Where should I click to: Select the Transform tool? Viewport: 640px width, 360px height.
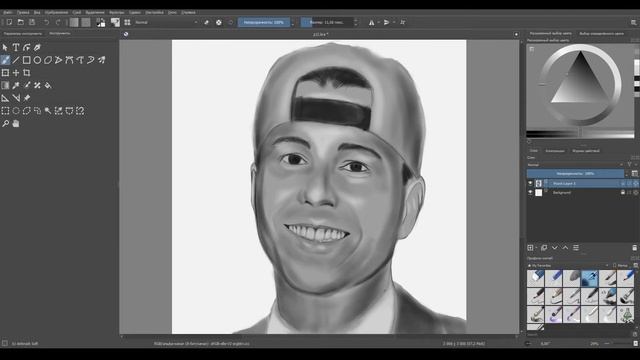click(5, 73)
